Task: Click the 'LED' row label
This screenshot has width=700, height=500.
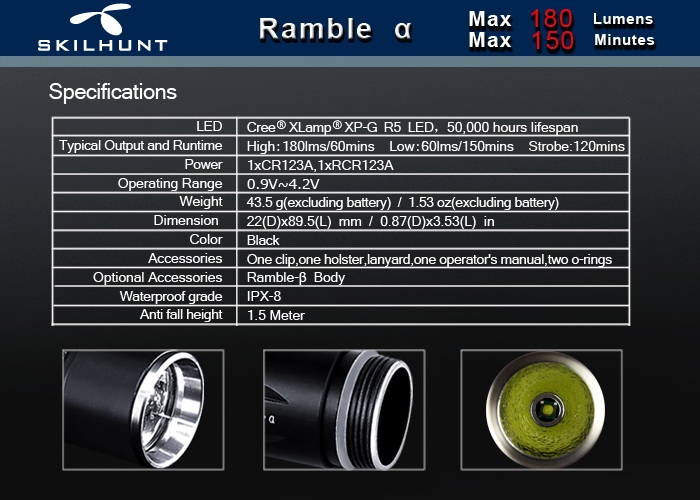Action: [x=209, y=126]
